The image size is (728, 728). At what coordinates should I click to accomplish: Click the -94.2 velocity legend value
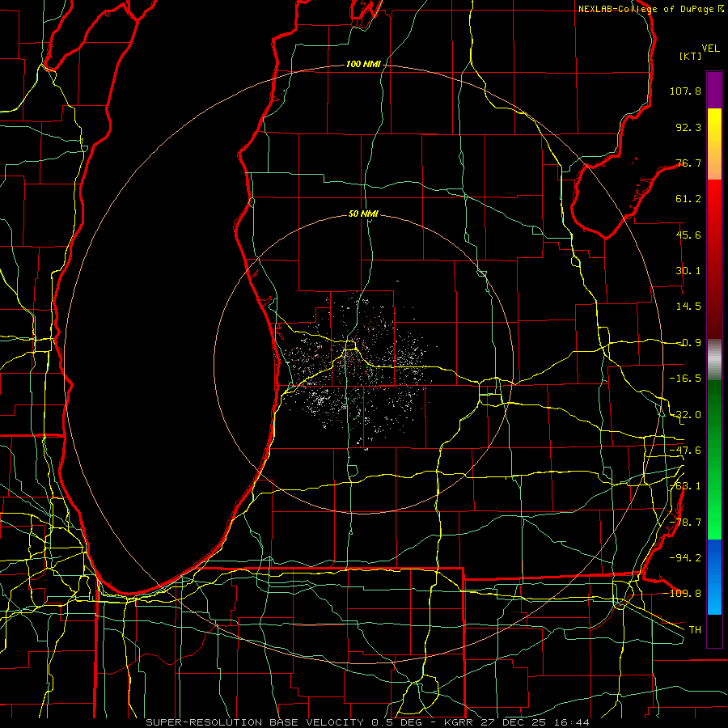[x=685, y=557]
